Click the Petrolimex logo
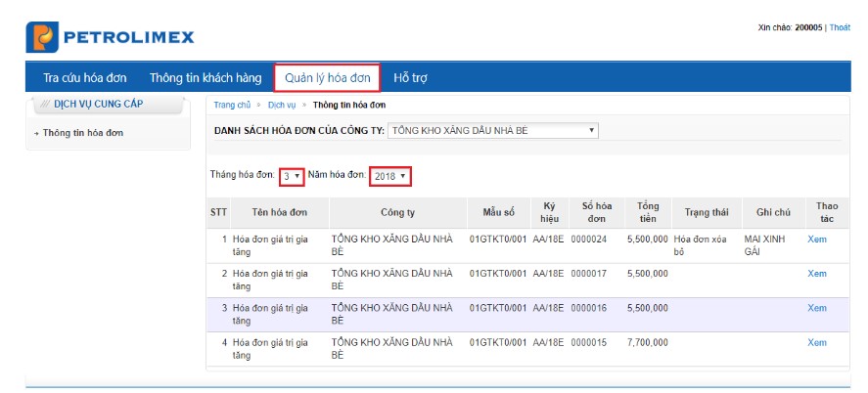Viewport: 868px width, 393px height. [111, 37]
